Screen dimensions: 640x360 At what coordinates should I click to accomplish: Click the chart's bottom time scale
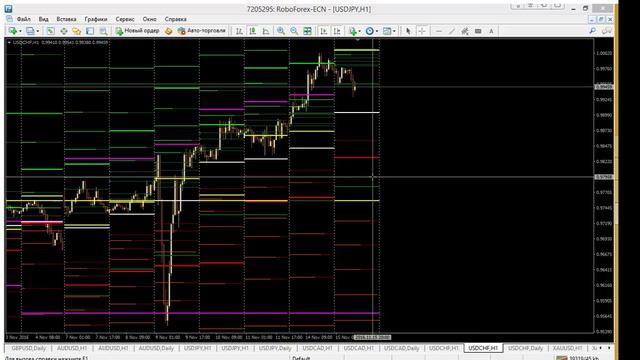pyautogui.click(x=299, y=337)
